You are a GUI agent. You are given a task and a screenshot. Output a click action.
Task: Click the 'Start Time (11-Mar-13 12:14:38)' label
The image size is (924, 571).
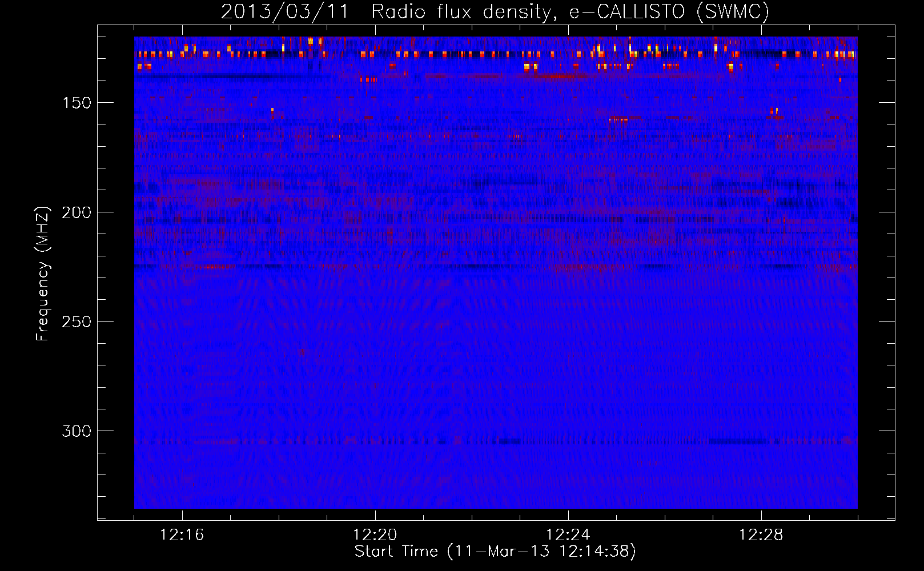(x=495, y=552)
